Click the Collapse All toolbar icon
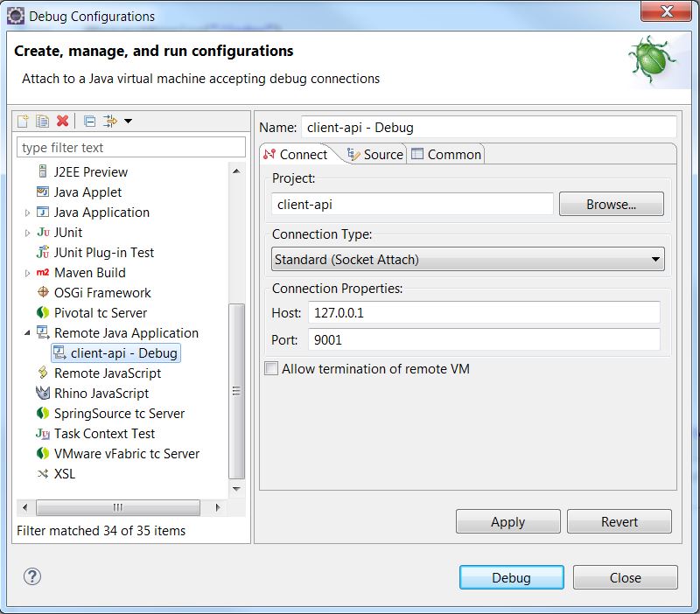700x614 pixels. [x=90, y=121]
